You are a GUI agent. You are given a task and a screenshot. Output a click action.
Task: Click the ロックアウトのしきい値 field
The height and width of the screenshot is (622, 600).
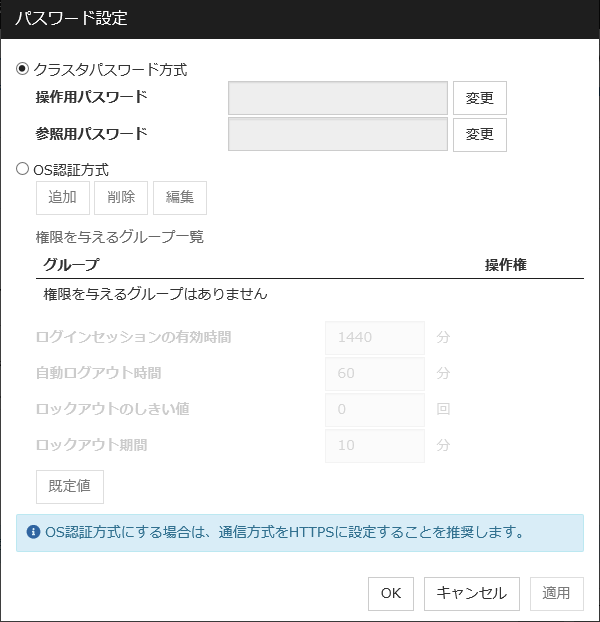coord(375,410)
